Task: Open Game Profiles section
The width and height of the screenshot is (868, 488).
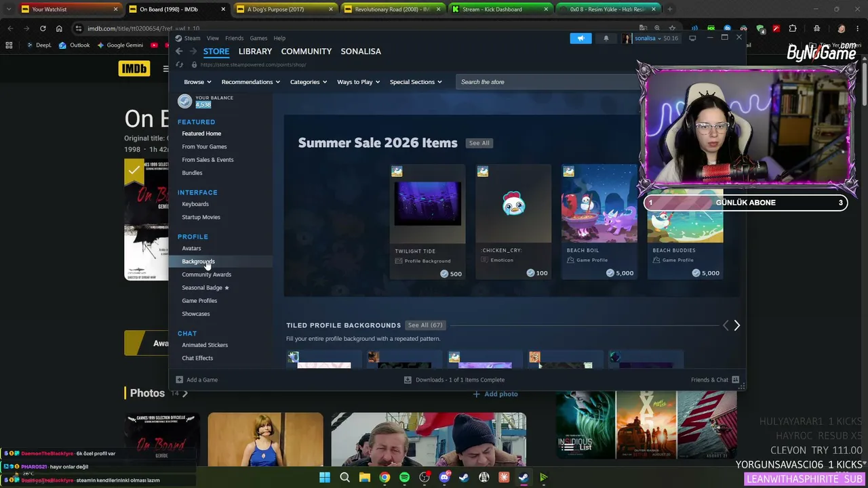Action: pyautogui.click(x=199, y=301)
